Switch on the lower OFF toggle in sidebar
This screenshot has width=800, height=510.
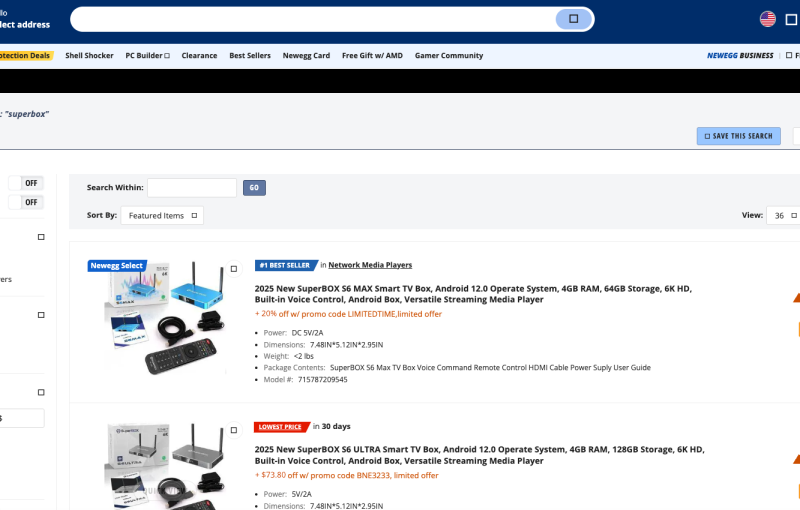[32, 202]
